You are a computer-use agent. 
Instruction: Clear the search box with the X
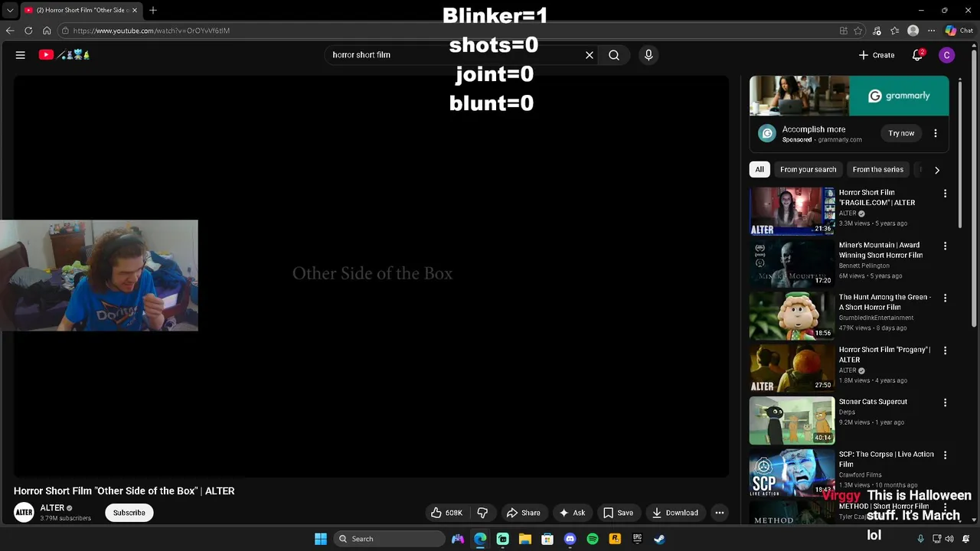[x=590, y=55]
